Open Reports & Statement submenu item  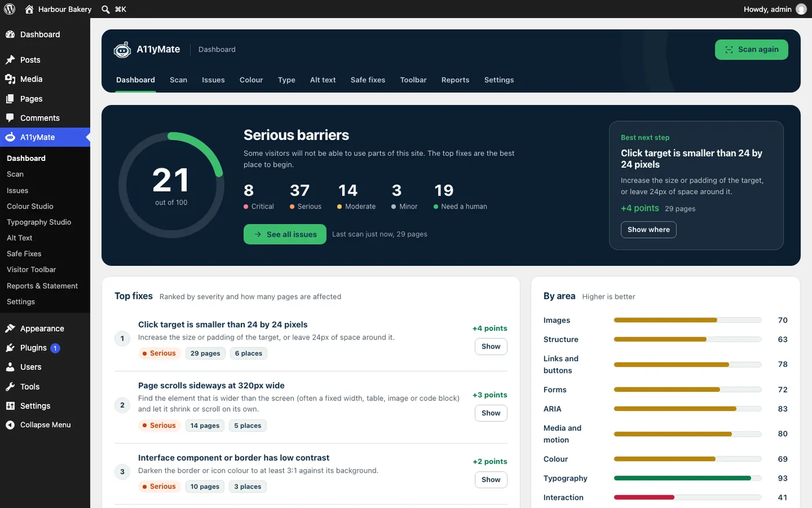(42, 286)
